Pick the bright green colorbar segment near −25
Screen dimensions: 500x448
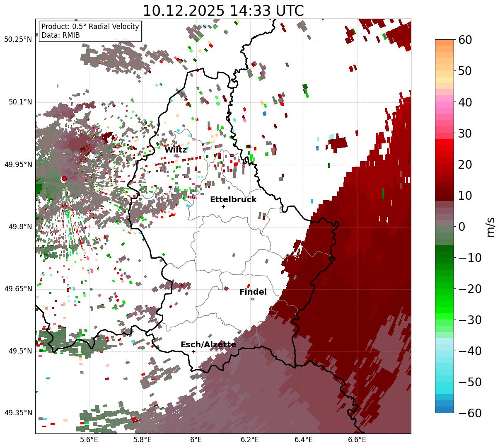coord(444,305)
